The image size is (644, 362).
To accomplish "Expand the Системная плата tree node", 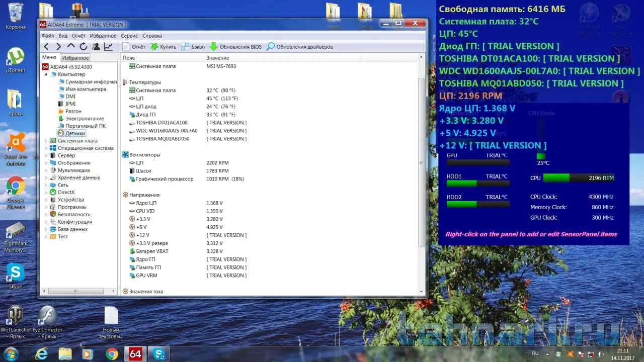I will click(x=46, y=141).
